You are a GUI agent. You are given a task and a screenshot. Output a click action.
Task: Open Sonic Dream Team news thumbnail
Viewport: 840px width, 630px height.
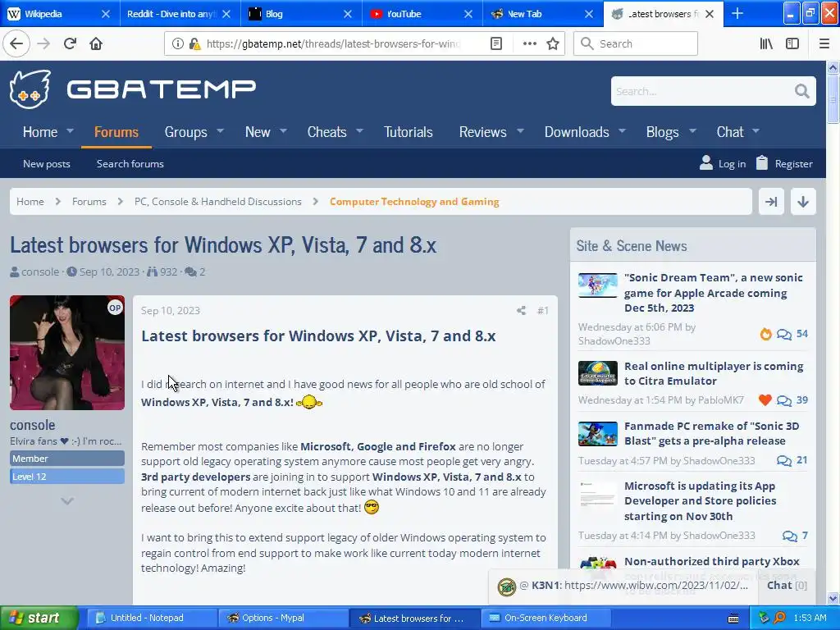tap(598, 285)
